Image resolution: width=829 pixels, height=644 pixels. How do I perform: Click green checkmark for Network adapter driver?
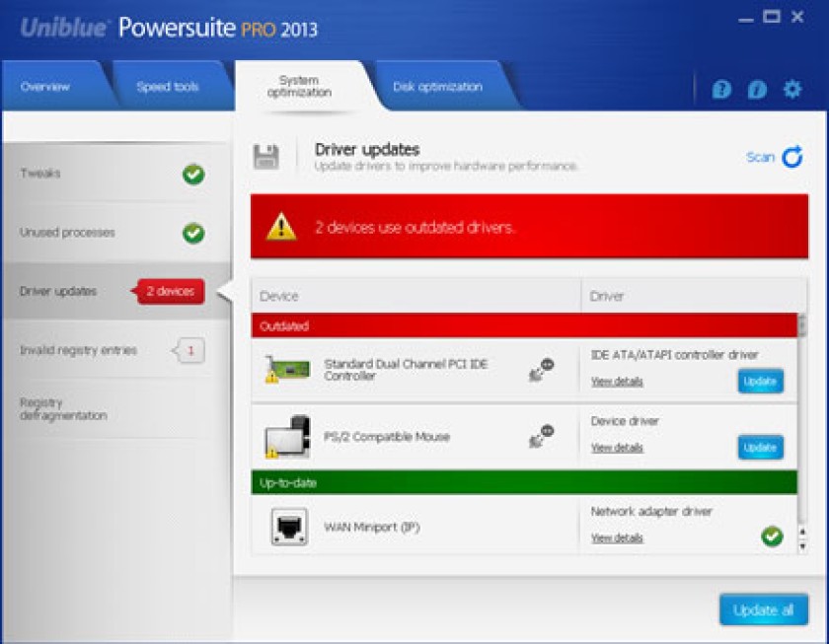coord(772,536)
